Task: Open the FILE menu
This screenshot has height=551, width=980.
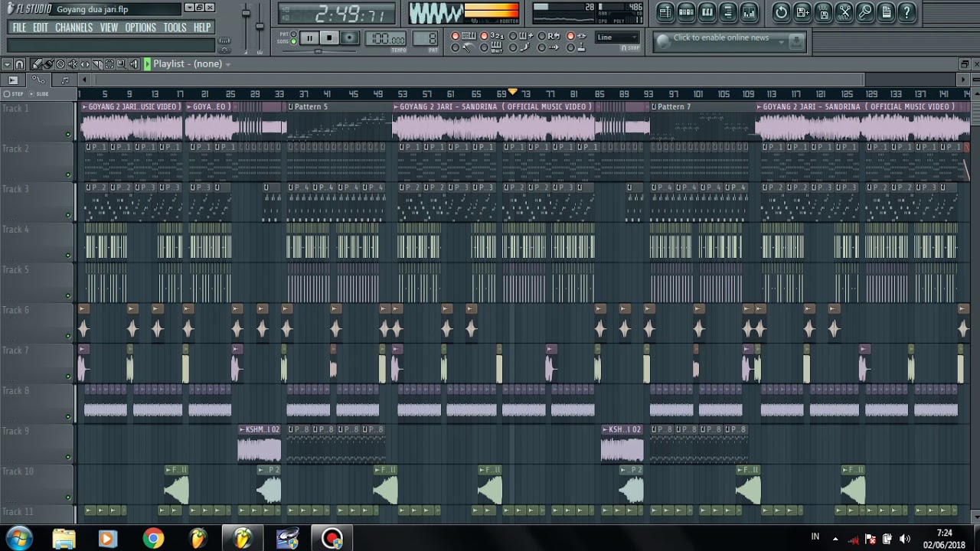Action: [x=19, y=28]
